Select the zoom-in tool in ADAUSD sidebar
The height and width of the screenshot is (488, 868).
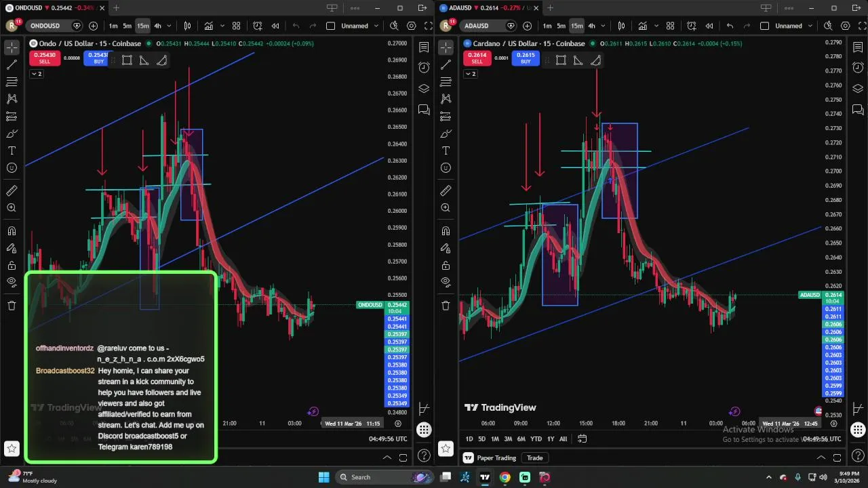(446, 208)
